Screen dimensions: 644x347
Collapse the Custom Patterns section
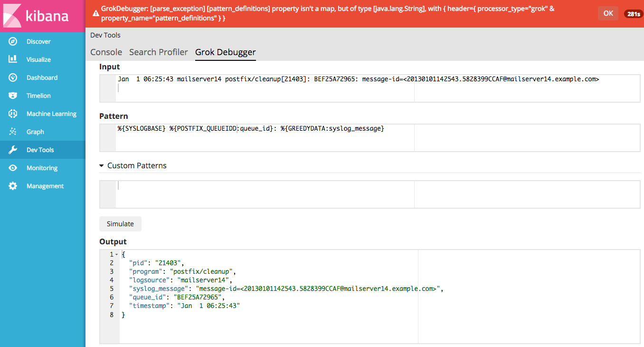[x=101, y=165]
